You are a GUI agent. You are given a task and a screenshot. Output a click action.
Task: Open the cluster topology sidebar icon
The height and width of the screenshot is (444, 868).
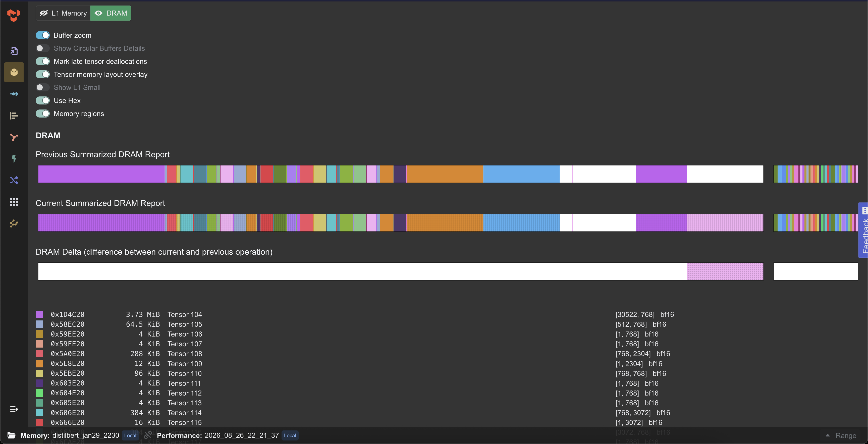[x=14, y=223]
